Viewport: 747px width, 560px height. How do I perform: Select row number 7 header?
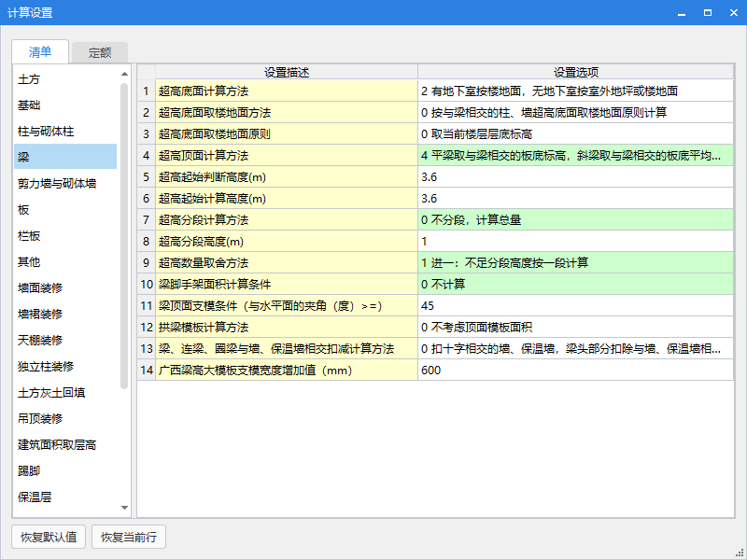(x=147, y=219)
